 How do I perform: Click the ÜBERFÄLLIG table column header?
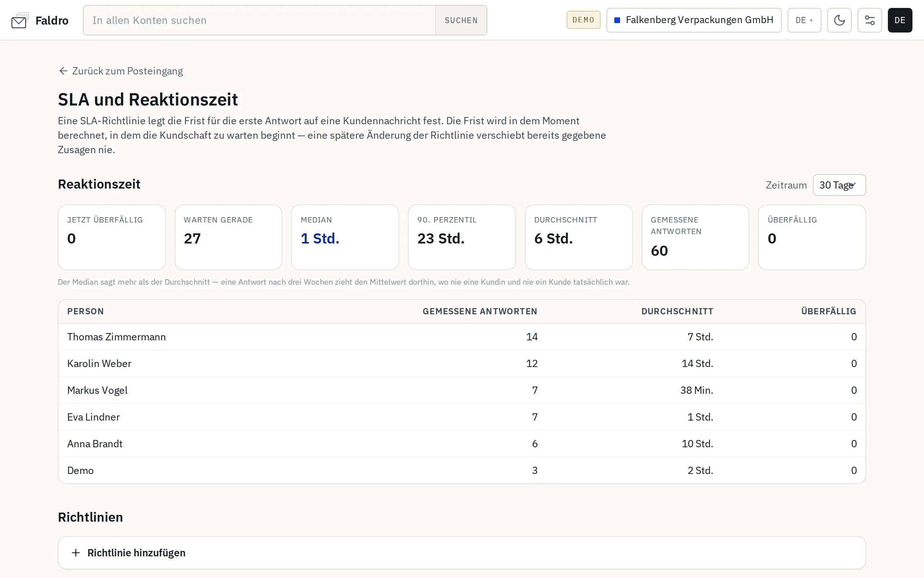tap(829, 311)
